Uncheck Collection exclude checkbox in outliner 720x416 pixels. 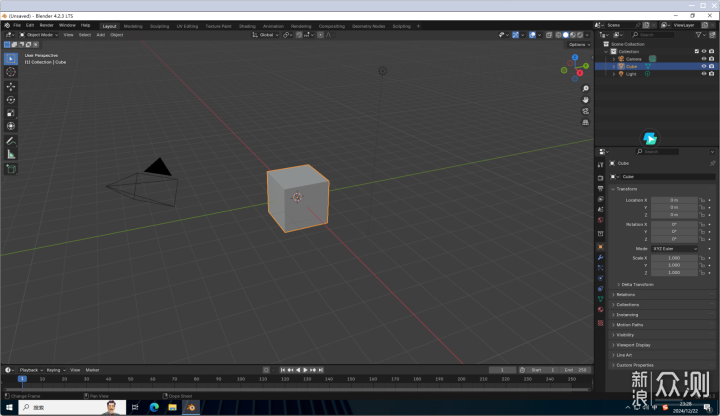click(x=697, y=51)
